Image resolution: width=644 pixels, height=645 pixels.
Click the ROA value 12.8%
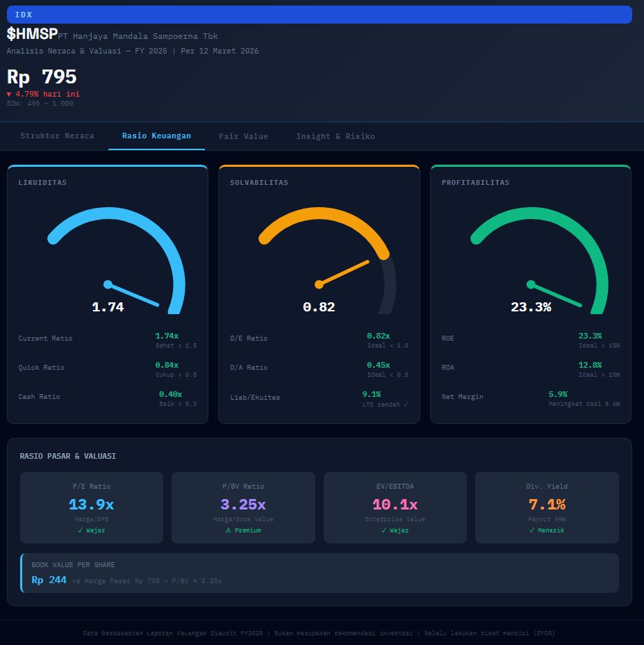[590, 365]
